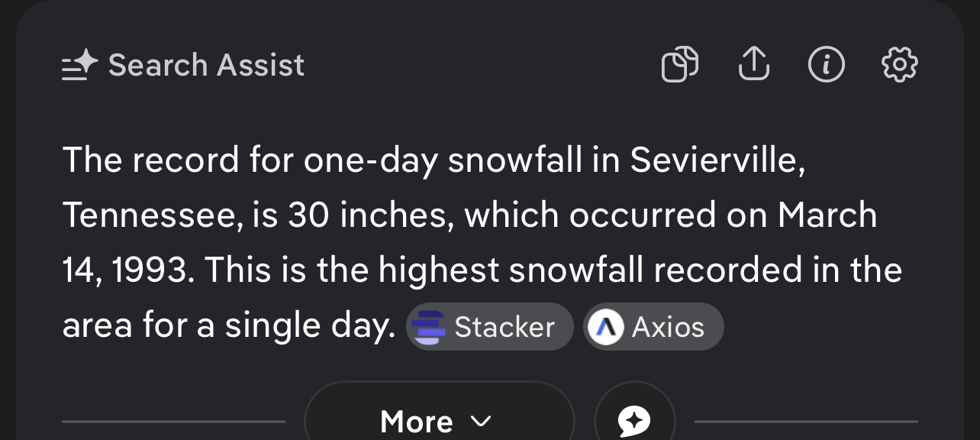Open the info circle icon
Viewport: 980px width, 440px height.
coord(826,64)
